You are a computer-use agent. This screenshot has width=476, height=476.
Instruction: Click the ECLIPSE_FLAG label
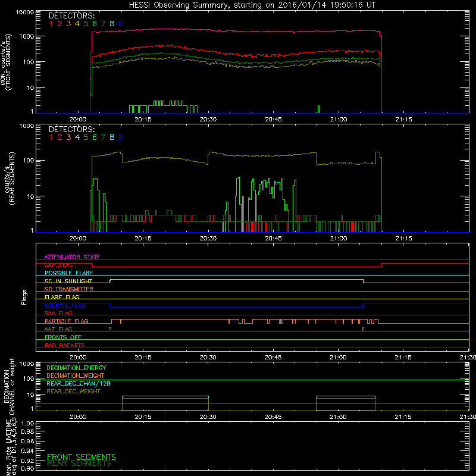click(65, 305)
